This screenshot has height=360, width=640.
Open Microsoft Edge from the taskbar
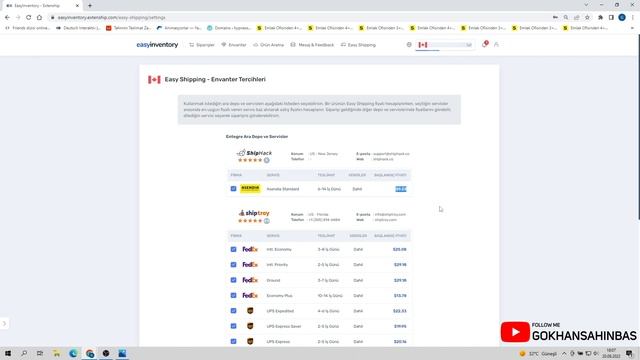tap(73, 353)
